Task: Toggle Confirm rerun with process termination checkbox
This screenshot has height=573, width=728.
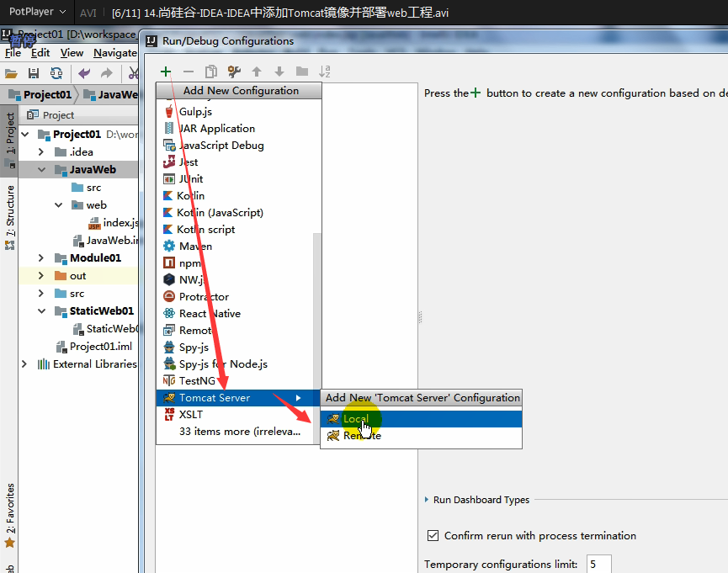Action: click(x=433, y=535)
